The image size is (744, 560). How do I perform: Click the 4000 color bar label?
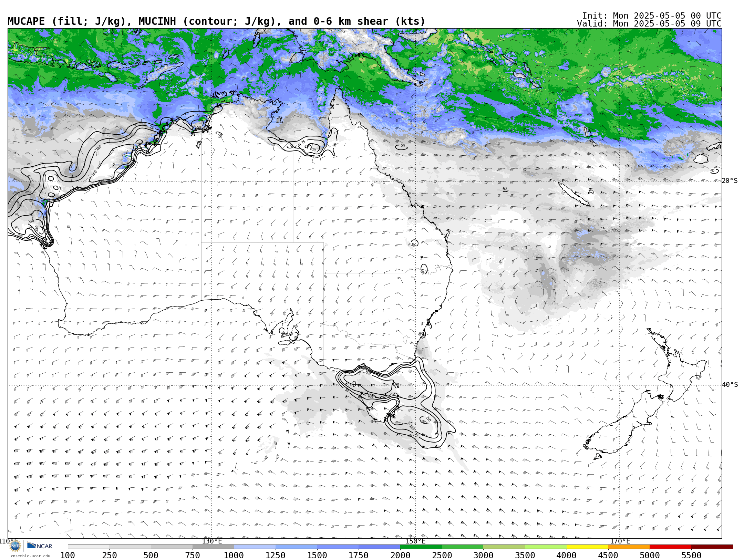[x=567, y=555]
